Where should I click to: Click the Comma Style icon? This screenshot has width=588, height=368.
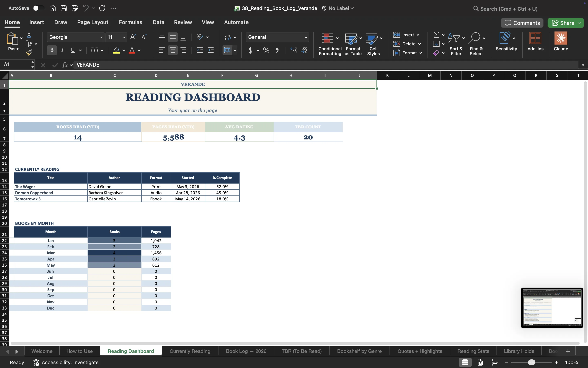coord(277,50)
